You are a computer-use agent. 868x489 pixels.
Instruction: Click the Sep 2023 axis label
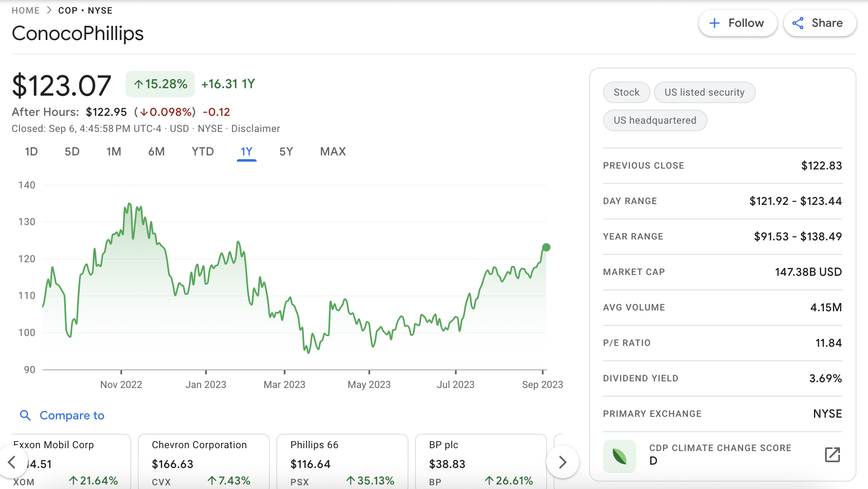click(542, 385)
